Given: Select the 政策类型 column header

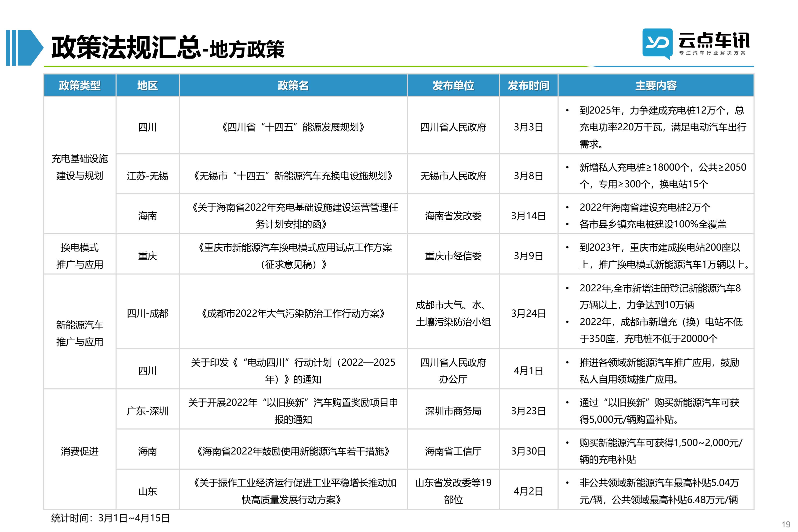Looking at the screenshot, I should 80,86.
